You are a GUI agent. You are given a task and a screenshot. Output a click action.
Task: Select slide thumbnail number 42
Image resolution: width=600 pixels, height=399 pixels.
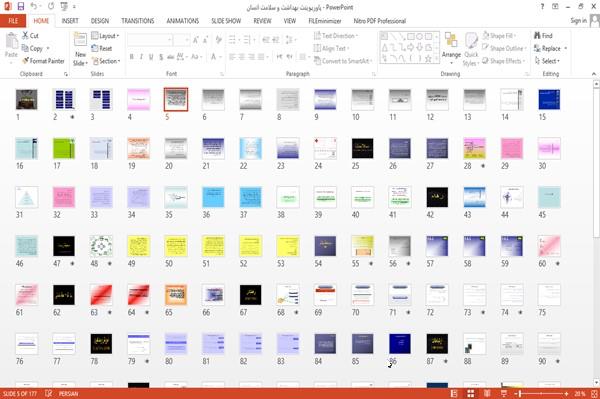437,197
